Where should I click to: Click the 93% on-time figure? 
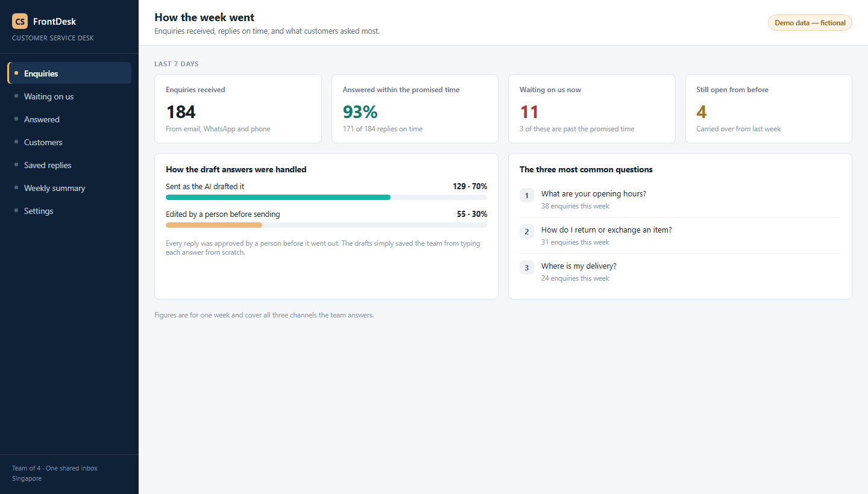(x=360, y=112)
